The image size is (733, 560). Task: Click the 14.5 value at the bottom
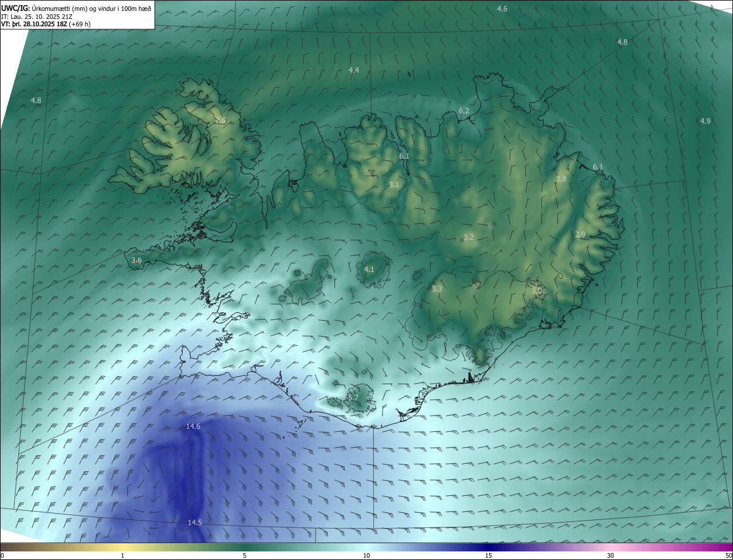[x=195, y=522]
